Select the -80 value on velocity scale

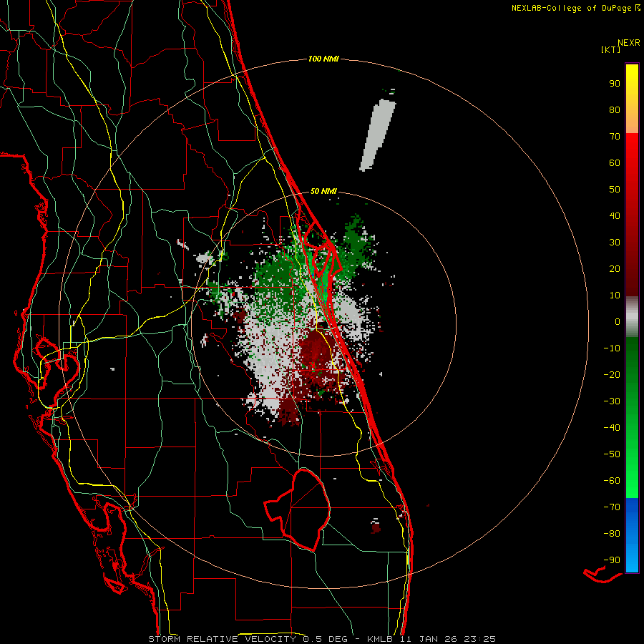coord(612,534)
